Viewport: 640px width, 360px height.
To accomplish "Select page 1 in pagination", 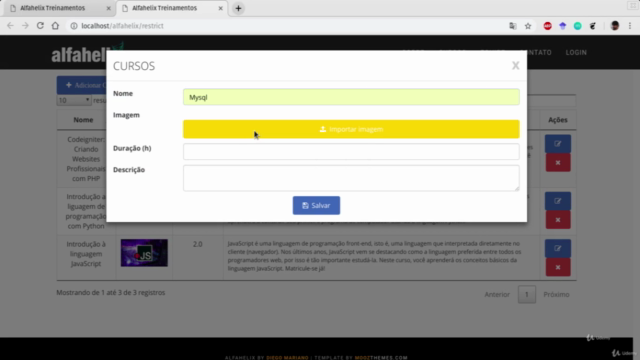I will pos(527,294).
